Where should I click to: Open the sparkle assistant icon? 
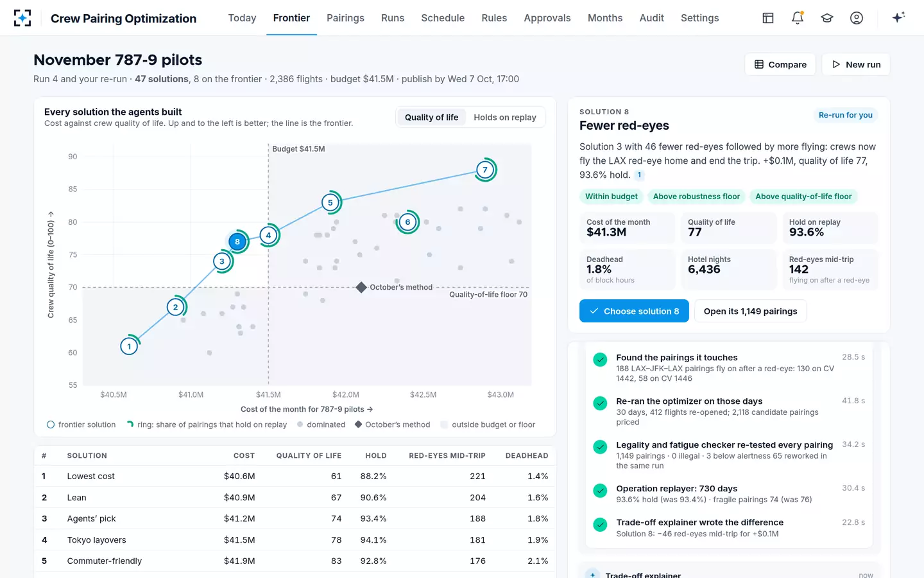pos(898,17)
